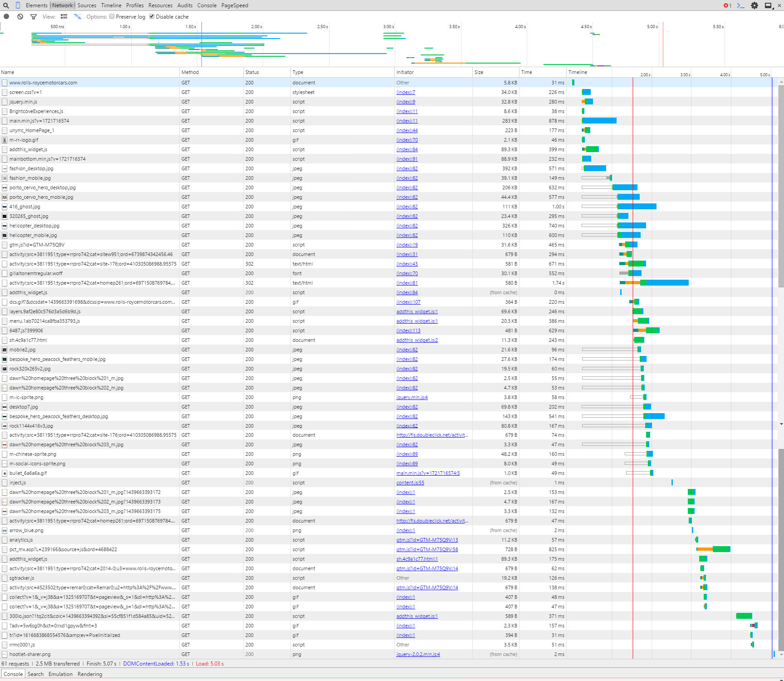This screenshot has height=681, width=784.
Task: Select the gillaltonemtregular.woff font request
Action: pos(36,273)
